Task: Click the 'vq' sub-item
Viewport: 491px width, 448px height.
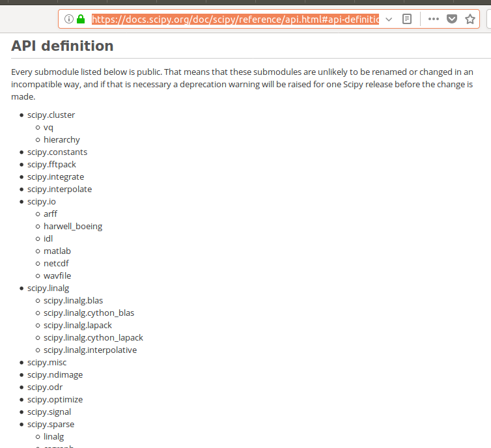Action: point(48,128)
